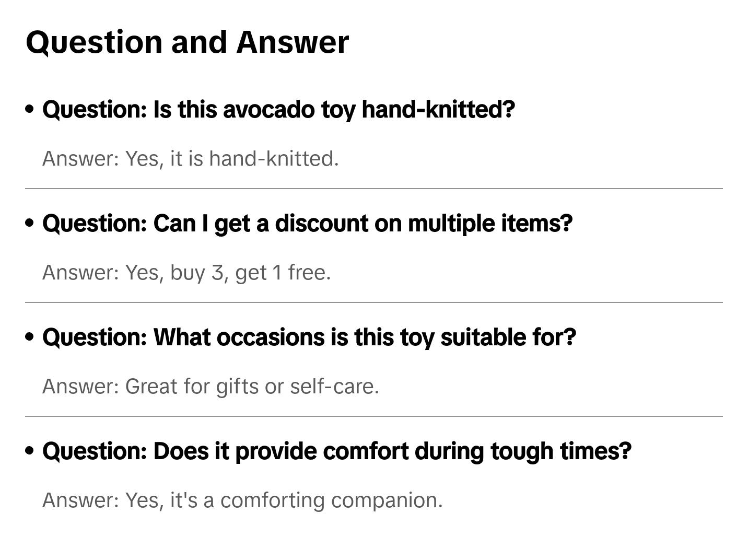Image resolution: width=748 pixels, height=560 pixels.
Task: Click the bullet beside the hand-knitted question
Action: pos(30,109)
